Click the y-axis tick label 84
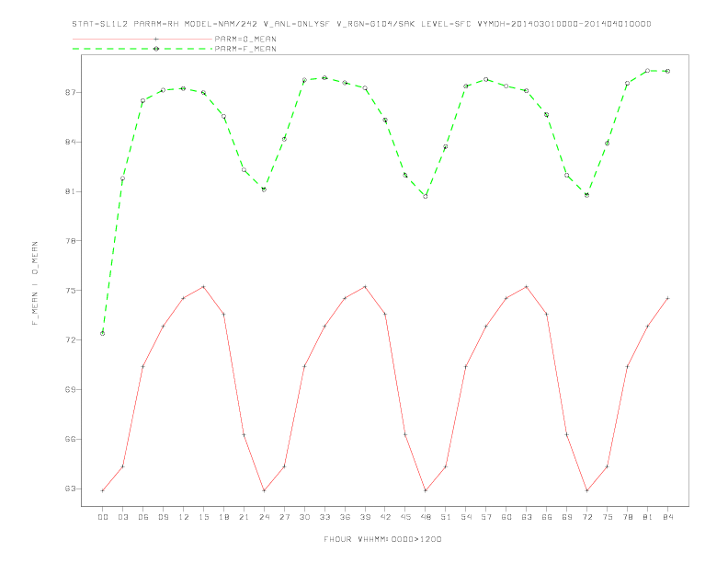This screenshot has width=728, height=563. (70, 143)
